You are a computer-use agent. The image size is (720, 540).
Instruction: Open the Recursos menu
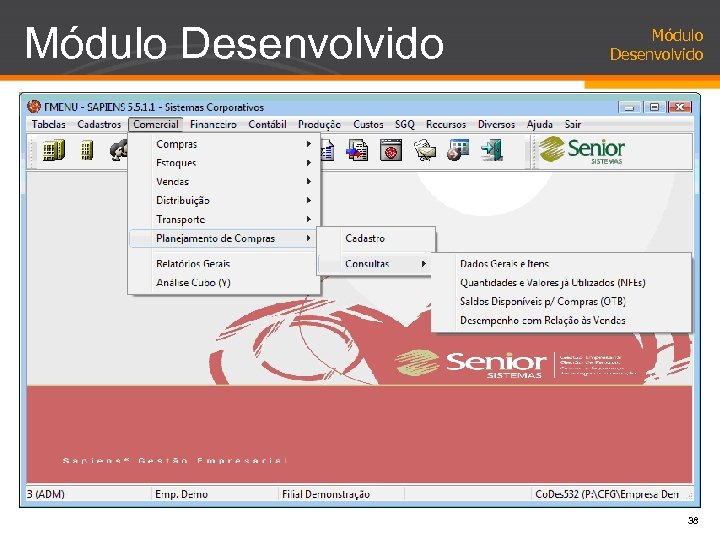point(446,124)
